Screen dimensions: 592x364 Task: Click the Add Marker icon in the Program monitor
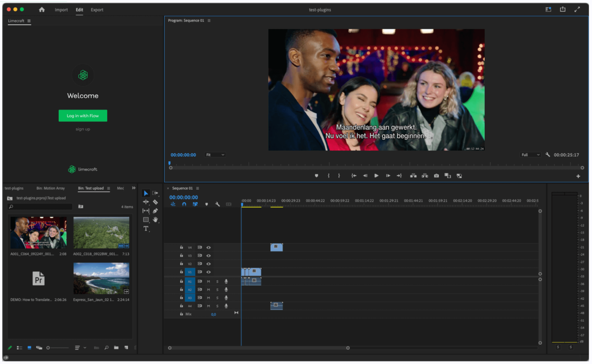coord(316,176)
